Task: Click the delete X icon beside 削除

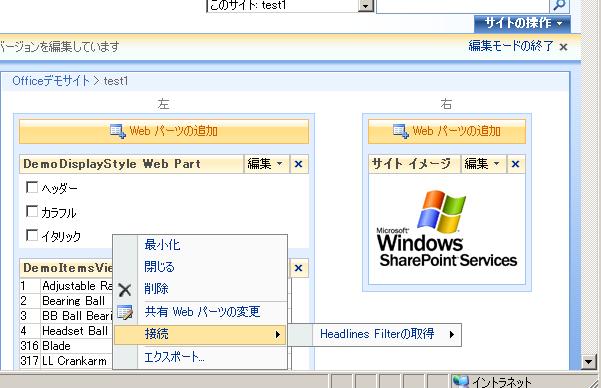Action: (x=125, y=290)
